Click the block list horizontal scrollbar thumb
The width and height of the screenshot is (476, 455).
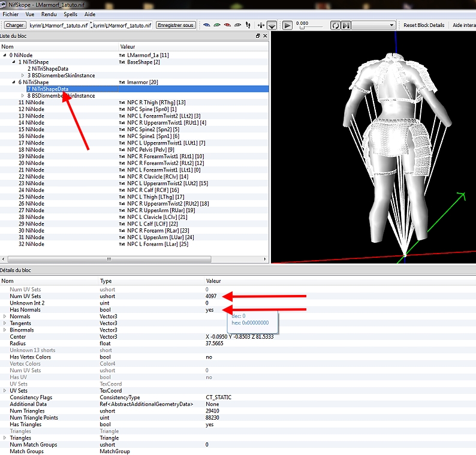pyautogui.click(x=109, y=259)
